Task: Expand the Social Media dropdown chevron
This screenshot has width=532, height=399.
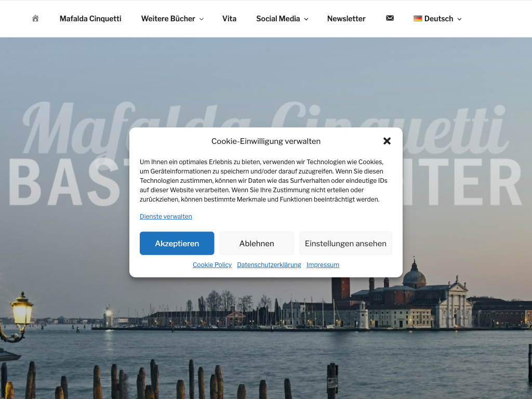Action: (306, 19)
